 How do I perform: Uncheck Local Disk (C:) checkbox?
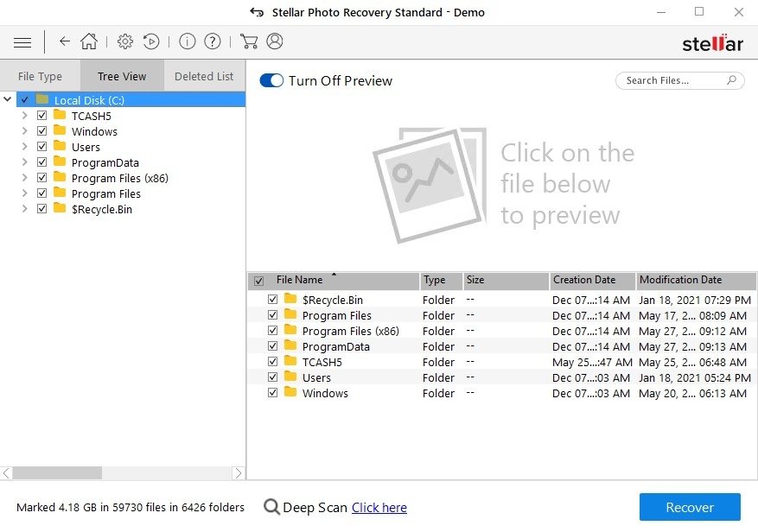point(25,100)
